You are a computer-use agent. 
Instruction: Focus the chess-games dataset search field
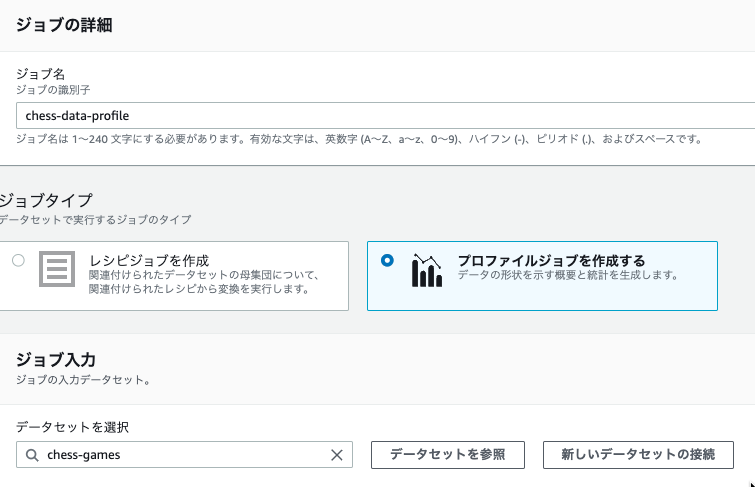click(184, 455)
